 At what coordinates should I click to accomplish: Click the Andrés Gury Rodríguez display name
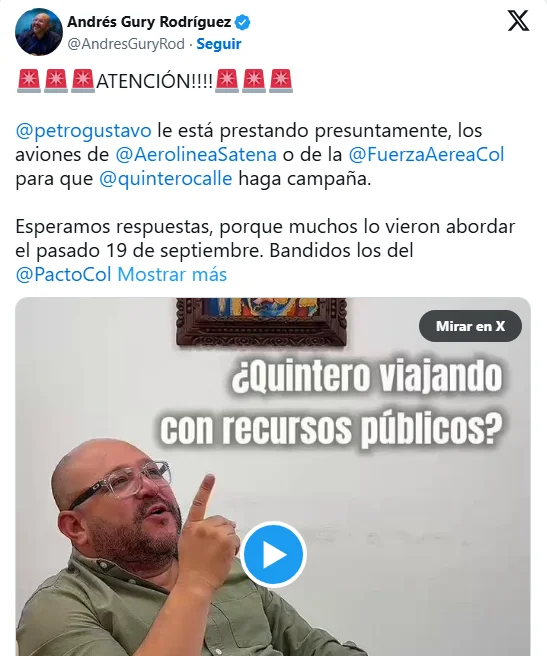[x=149, y=22]
